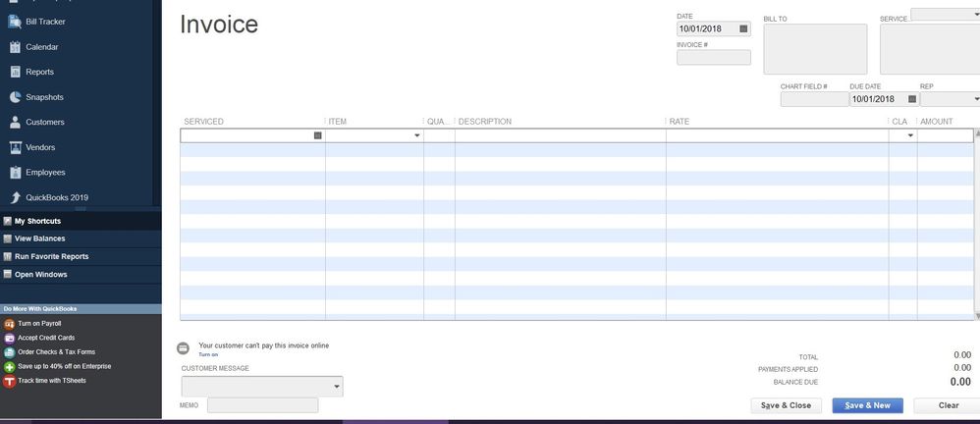The image size is (980, 424).
Task: Open the invoice DATE calendar picker
Action: (x=743, y=28)
